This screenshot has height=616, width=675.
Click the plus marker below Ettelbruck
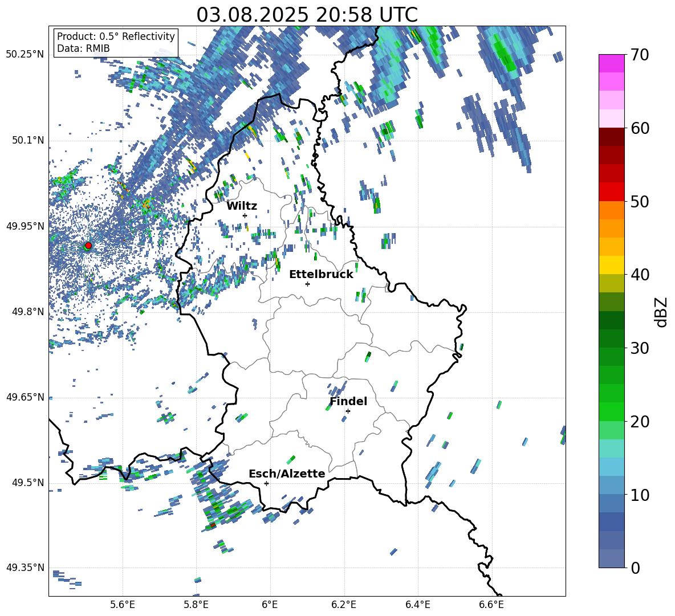coord(307,284)
